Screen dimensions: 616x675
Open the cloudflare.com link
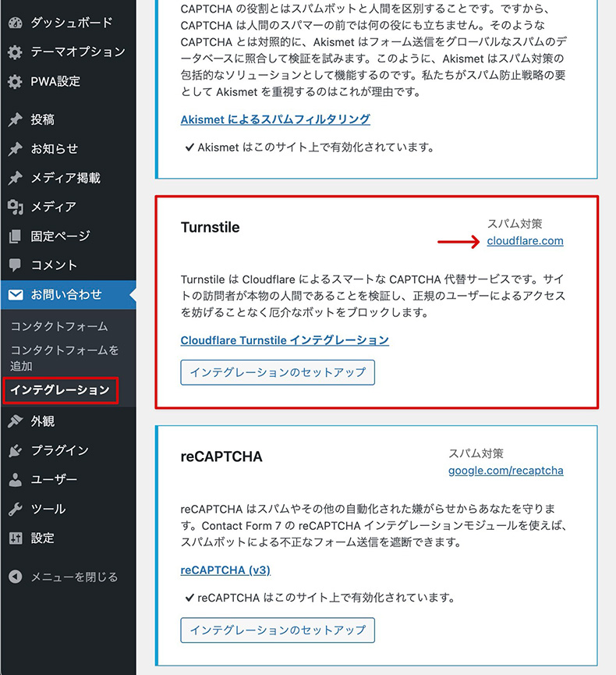(x=526, y=240)
